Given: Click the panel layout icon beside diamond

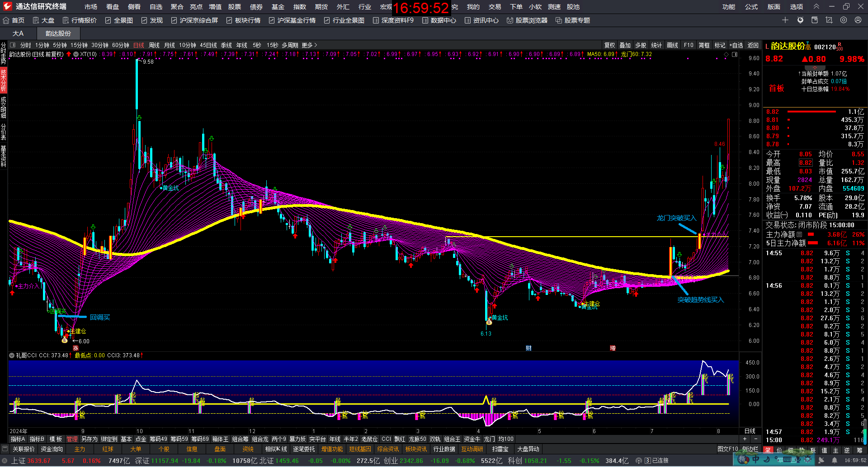Looking at the screenshot, I should pyautogui.click(x=735, y=54).
